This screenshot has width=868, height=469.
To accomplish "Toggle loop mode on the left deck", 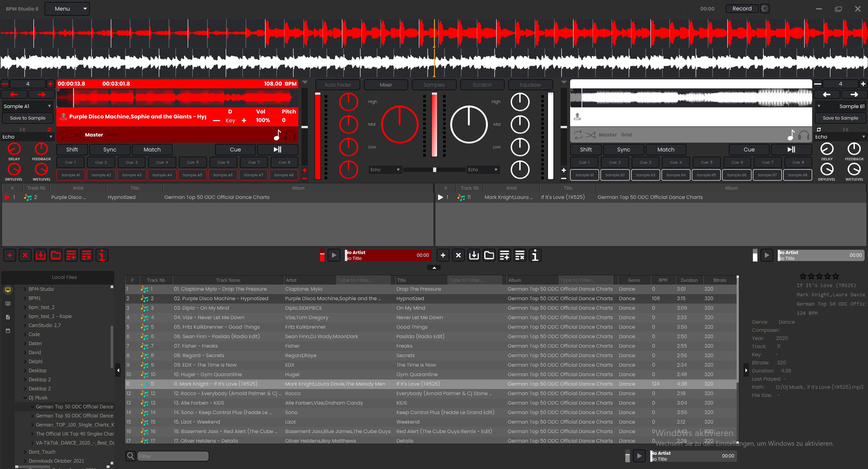I will (65, 135).
